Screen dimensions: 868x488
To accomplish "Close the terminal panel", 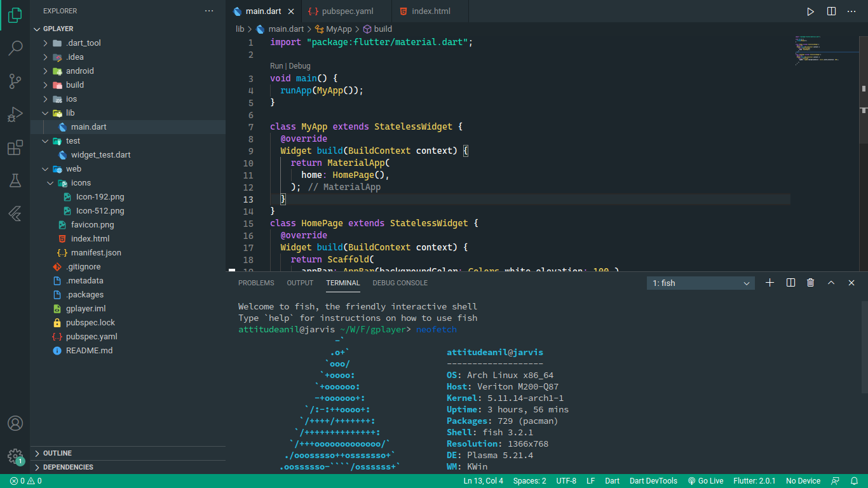I will [x=851, y=283].
